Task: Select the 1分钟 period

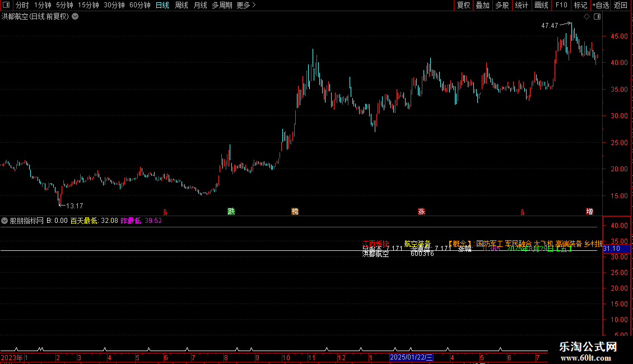Action: (43, 5)
